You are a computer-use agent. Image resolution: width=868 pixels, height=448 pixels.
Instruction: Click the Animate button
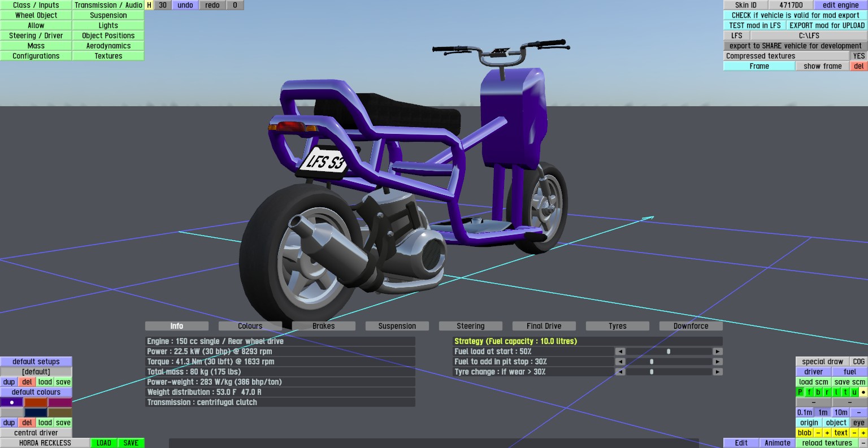click(x=778, y=443)
